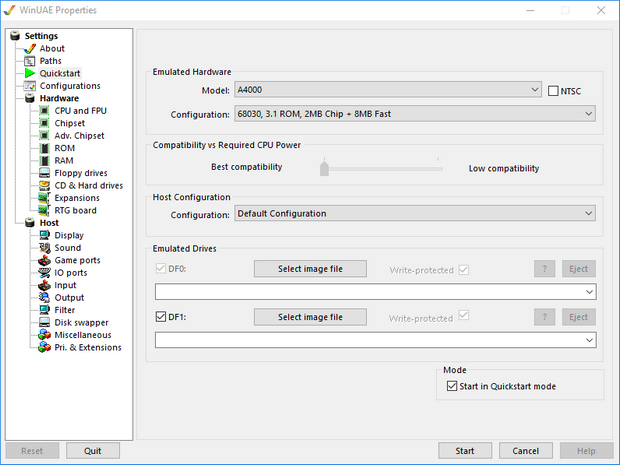Viewport: 620px width, 465px height.
Task: Click the Help button
Action: (x=586, y=451)
